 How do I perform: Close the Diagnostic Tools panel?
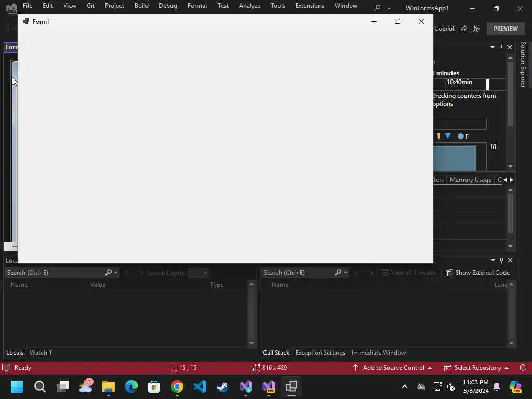point(510,47)
